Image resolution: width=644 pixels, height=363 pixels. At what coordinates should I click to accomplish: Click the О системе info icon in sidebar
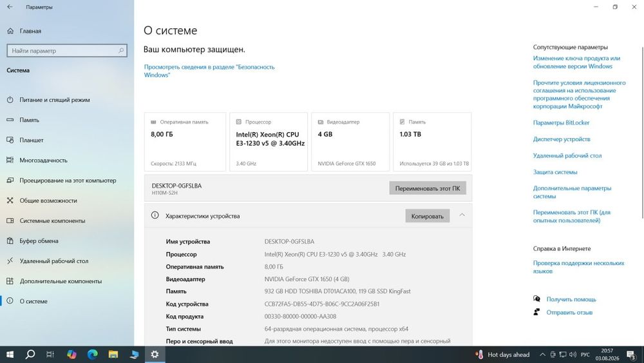pos(10,301)
